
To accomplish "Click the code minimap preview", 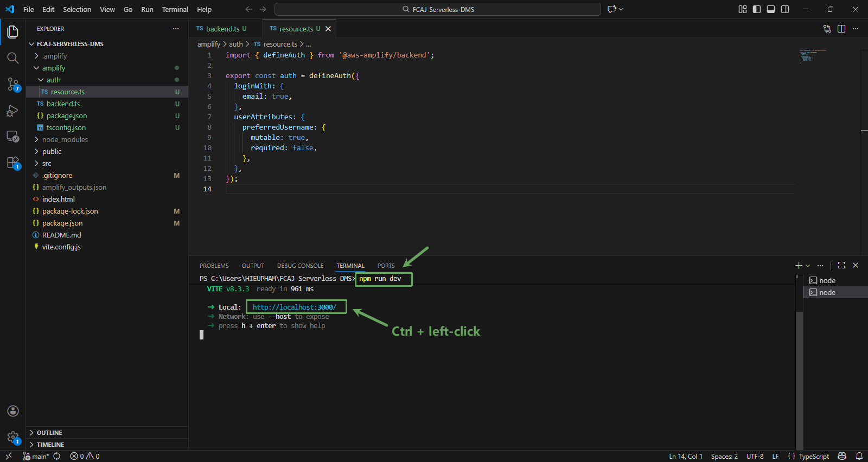I will pos(812,56).
